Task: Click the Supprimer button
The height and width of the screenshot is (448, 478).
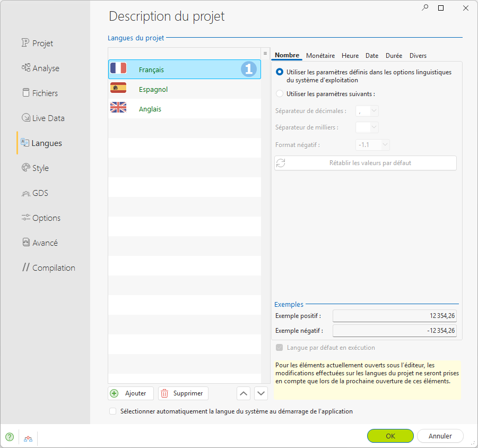Action: [x=183, y=393]
